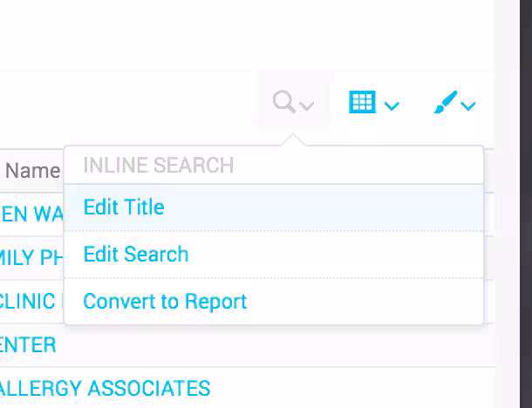Select Convert to Report menu entry
Image resolution: width=532 pixels, height=408 pixels.
[165, 302]
